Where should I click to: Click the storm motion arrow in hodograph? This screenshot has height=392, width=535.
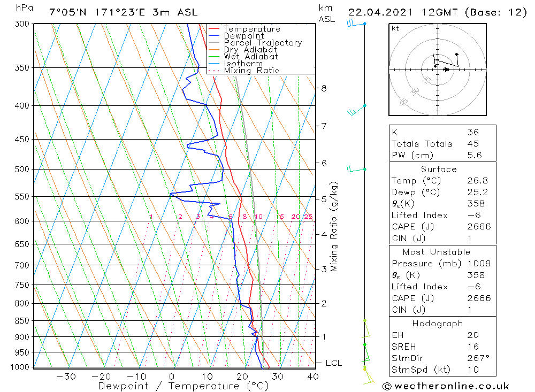(446, 70)
